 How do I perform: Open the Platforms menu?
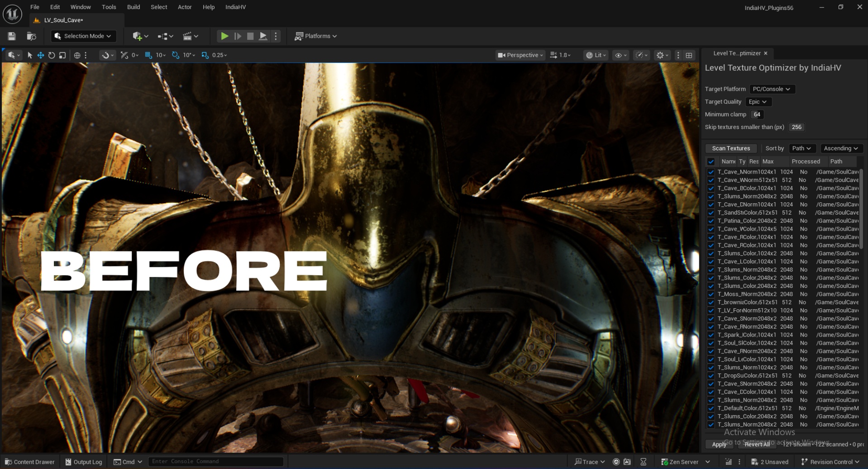316,36
